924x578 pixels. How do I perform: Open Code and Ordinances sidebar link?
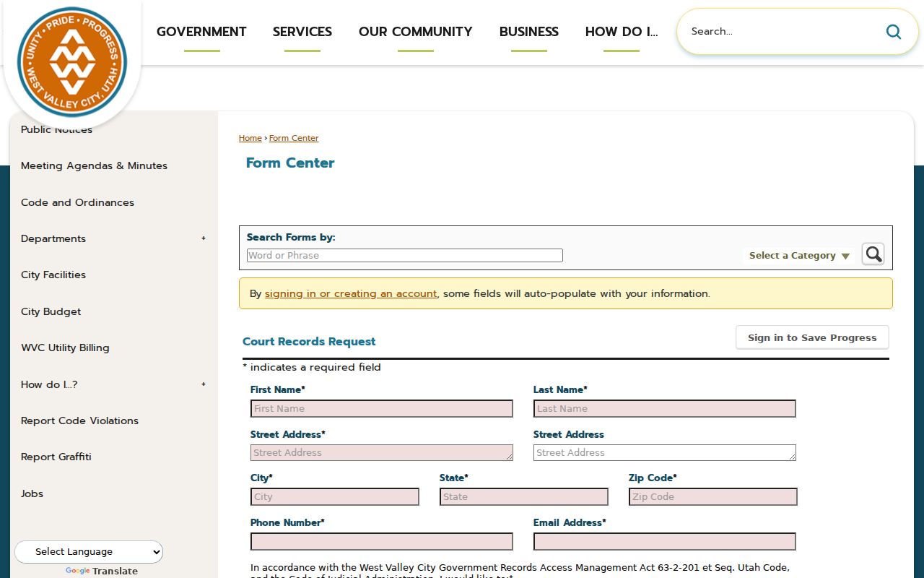tap(77, 202)
